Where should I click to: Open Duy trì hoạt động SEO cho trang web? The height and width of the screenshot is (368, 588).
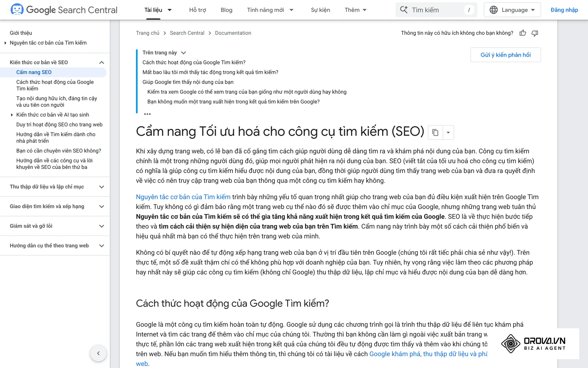coord(59,125)
